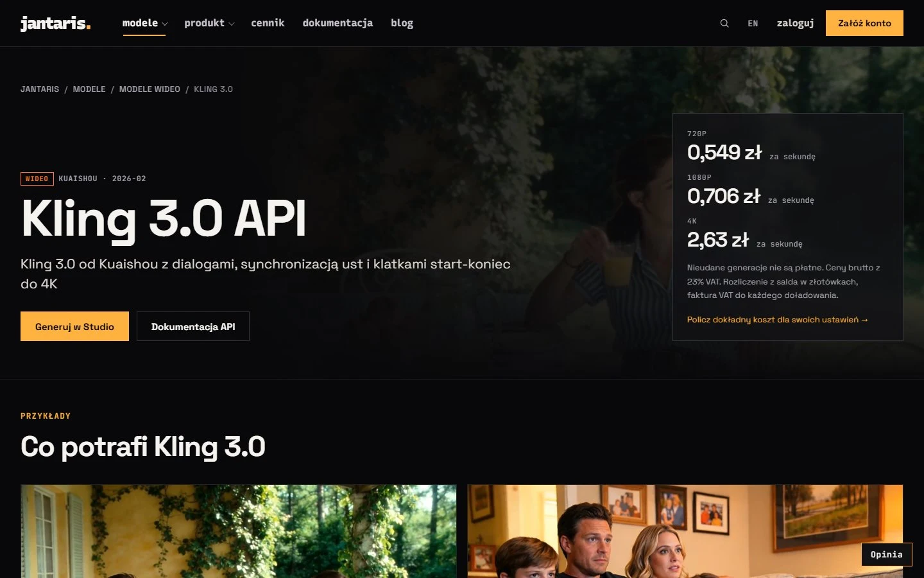Open the blog nav item

402,23
